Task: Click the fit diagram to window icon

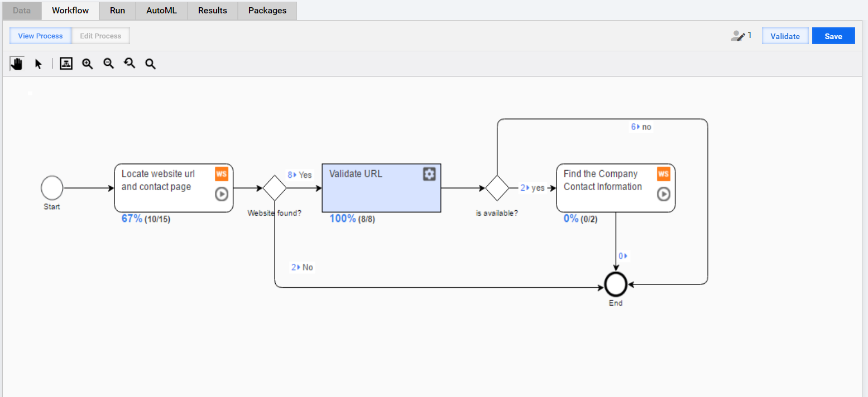Action: pos(66,64)
